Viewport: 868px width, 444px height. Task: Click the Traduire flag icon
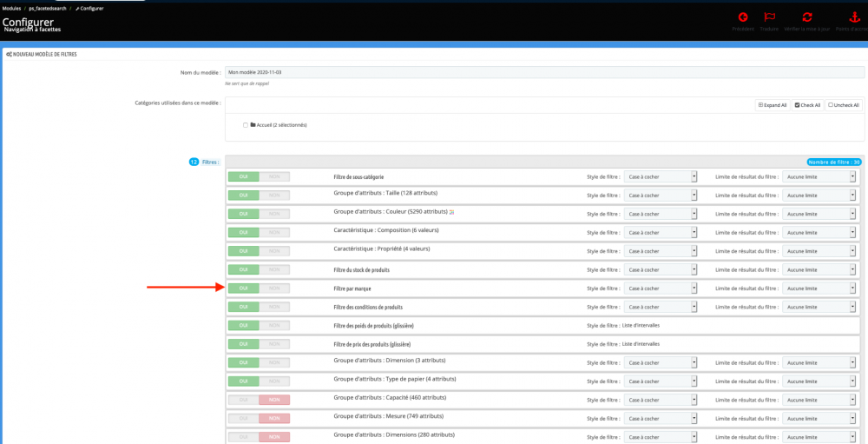click(768, 17)
